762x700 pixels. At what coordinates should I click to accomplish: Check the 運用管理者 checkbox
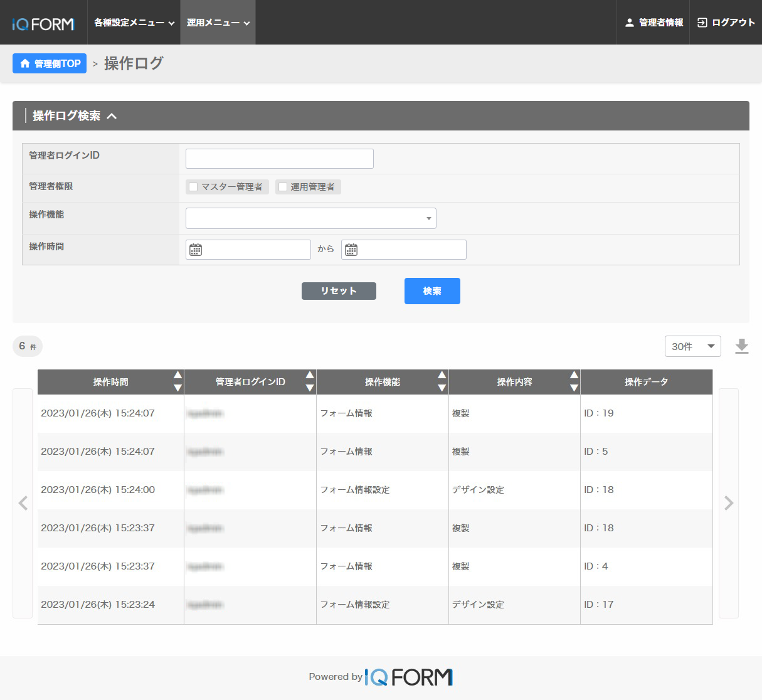click(x=283, y=187)
